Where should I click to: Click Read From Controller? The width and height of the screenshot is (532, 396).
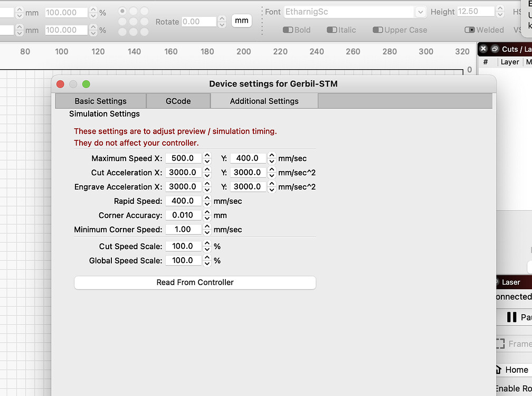coord(195,282)
